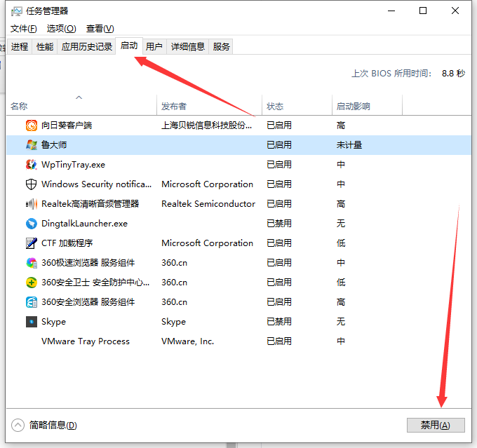The height and width of the screenshot is (448, 477).
Task: Click the 360极速浏览器 服务组件 icon
Action: coord(32,263)
